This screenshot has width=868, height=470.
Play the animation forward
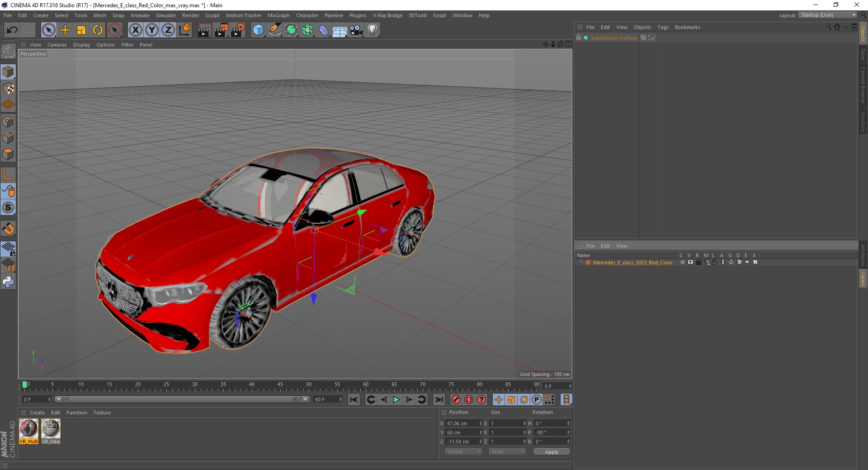pos(396,399)
